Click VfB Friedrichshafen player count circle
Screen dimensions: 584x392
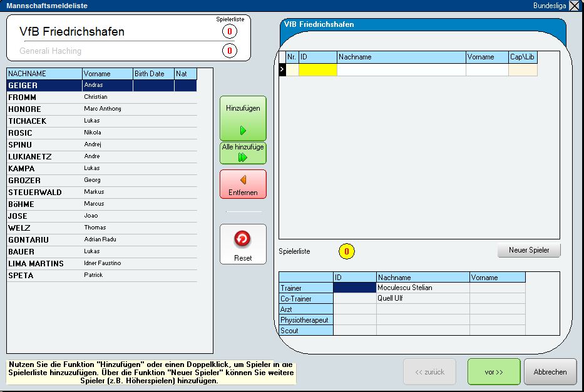tap(230, 31)
